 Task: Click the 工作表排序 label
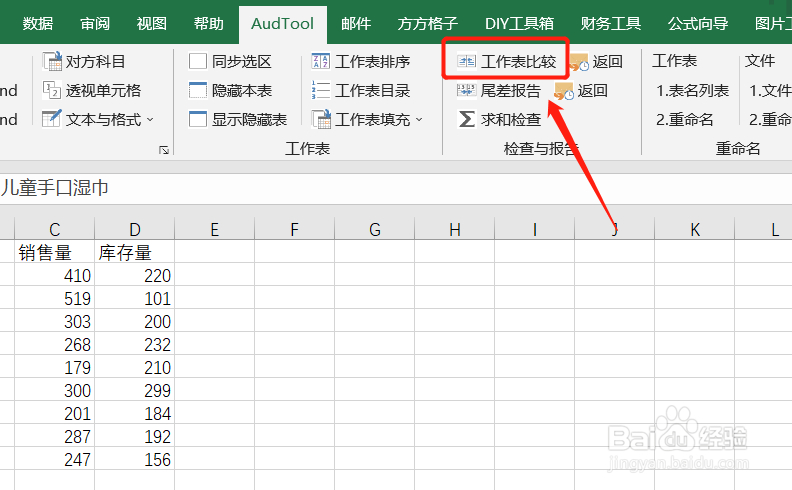coord(373,62)
